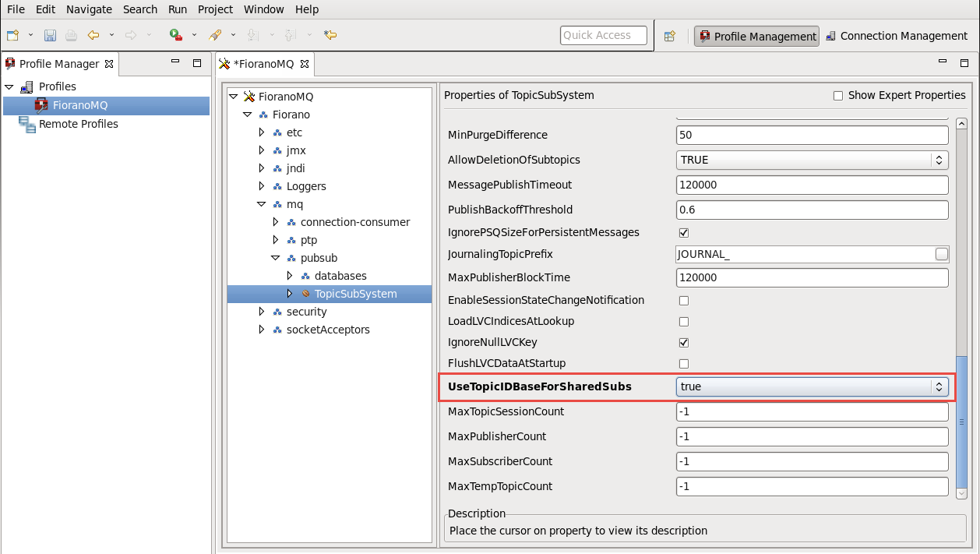Expand the Loggers tree node
Viewport: 980px width, 554px height.
[x=262, y=186]
